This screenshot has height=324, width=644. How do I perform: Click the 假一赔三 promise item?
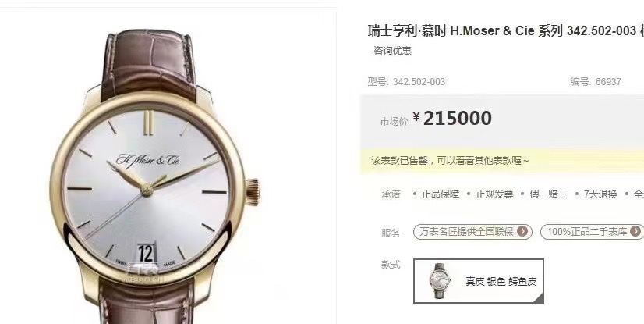(548, 194)
